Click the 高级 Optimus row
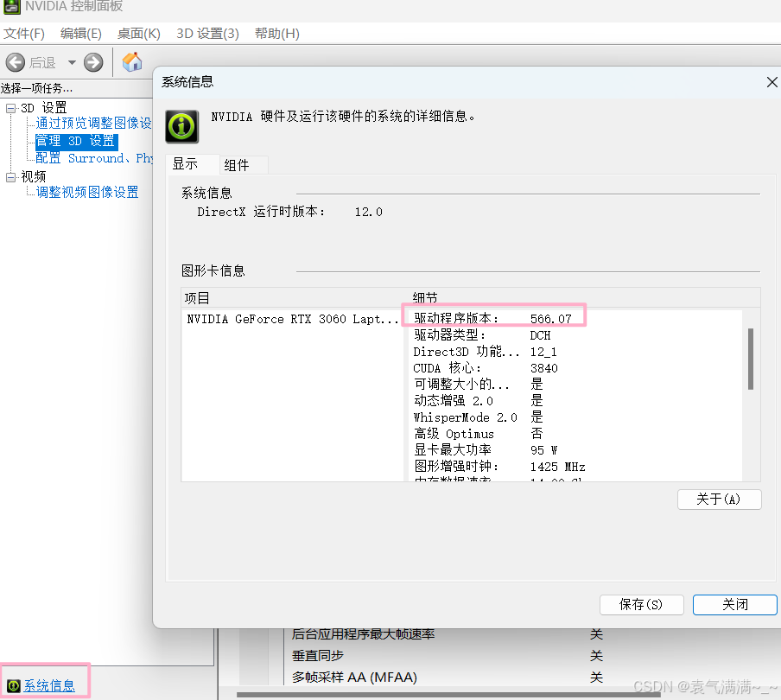 pos(478,434)
